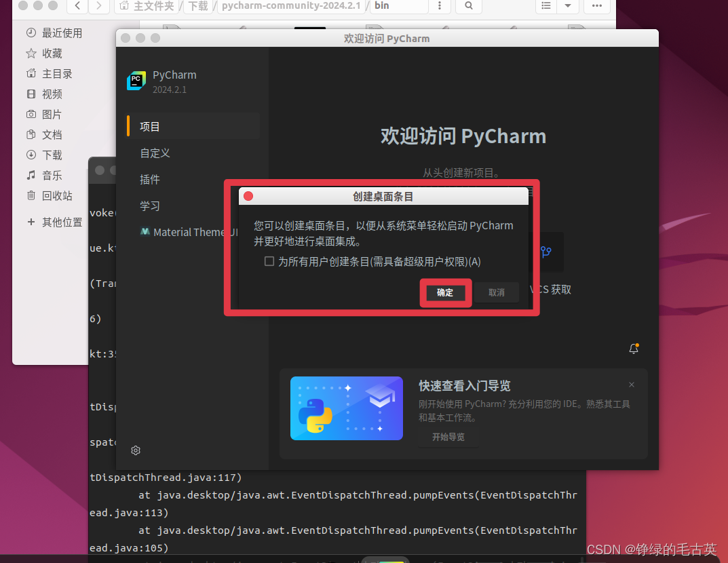The width and height of the screenshot is (728, 563).
Task: Go to 主目录 in the sidebar
Action: click(x=50, y=74)
